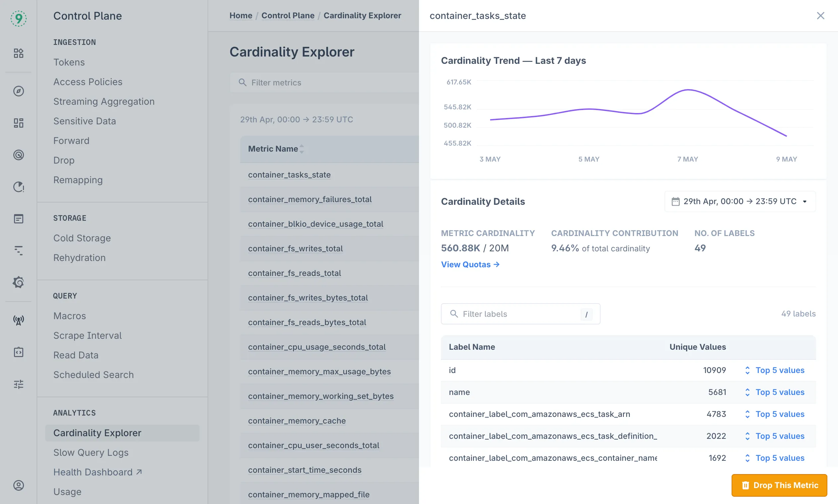Select Cardinality Explorer in Analytics section
838x504 pixels.
97,433
